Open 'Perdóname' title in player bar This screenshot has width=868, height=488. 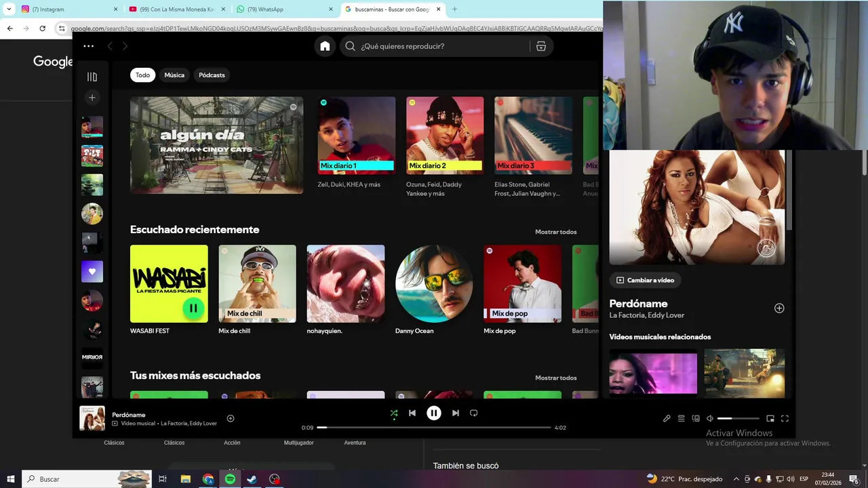[129, 415]
